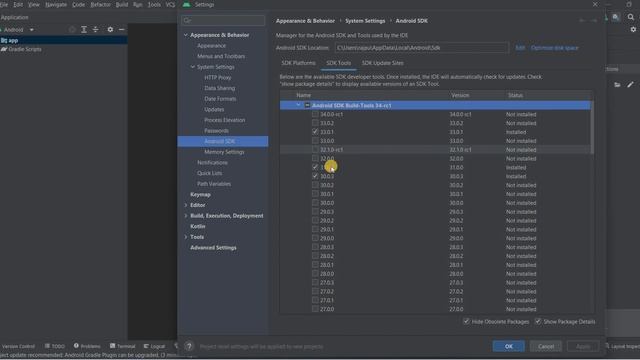Open the Build menu
This screenshot has width=640, height=360.
122,4
